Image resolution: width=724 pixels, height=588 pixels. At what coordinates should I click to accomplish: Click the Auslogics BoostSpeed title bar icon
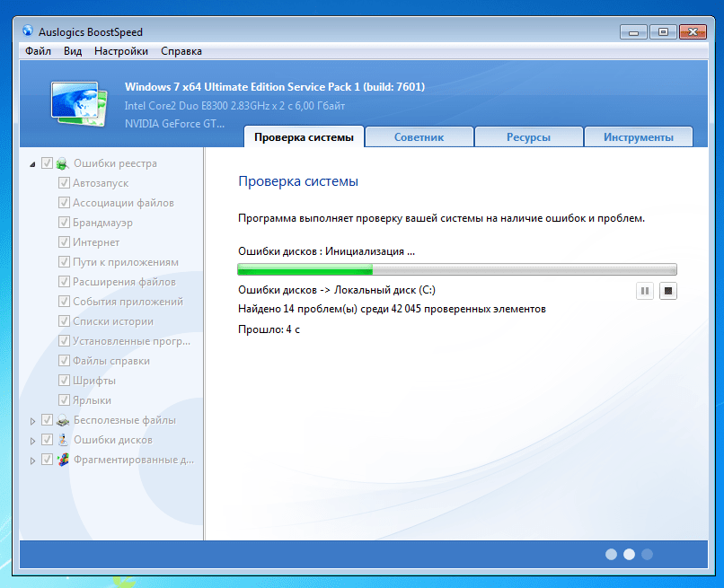pyautogui.click(x=28, y=31)
